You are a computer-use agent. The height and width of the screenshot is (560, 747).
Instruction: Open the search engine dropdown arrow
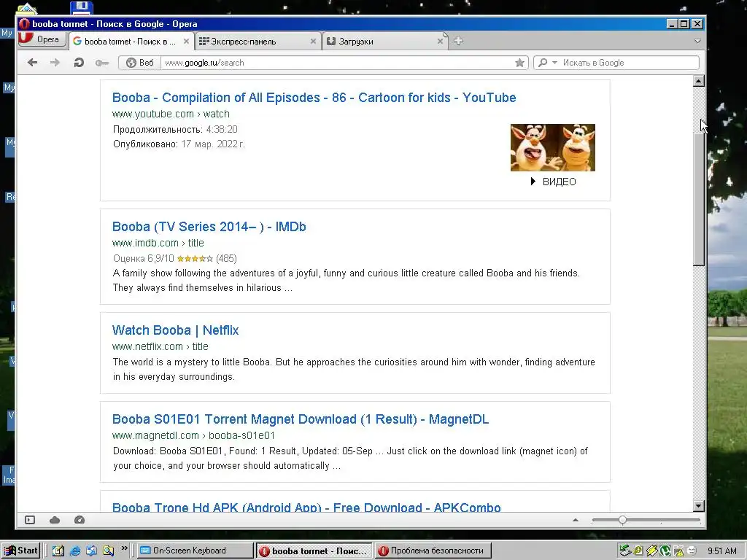tap(554, 63)
